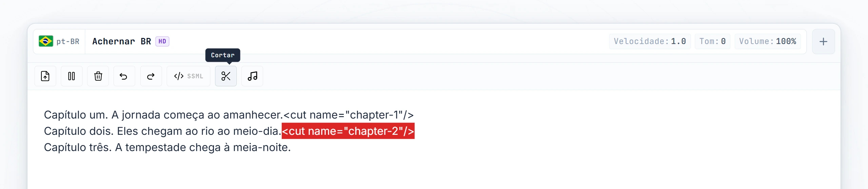Screen dimensions: 868x189
Task: Click the HD badge beside voice name
Action: [162, 41]
